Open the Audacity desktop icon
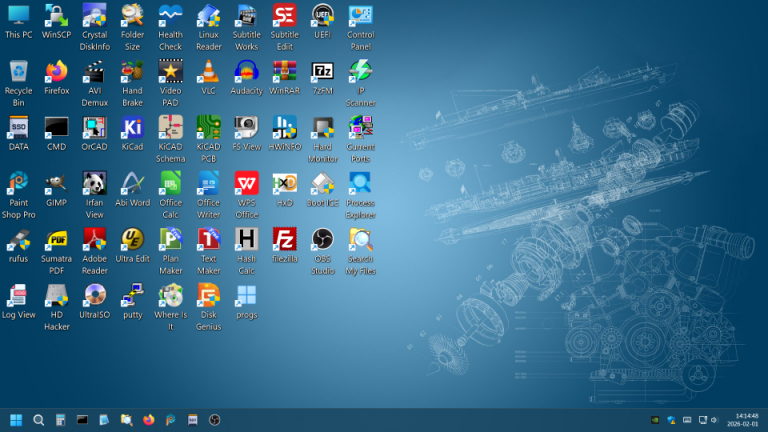 (246, 72)
